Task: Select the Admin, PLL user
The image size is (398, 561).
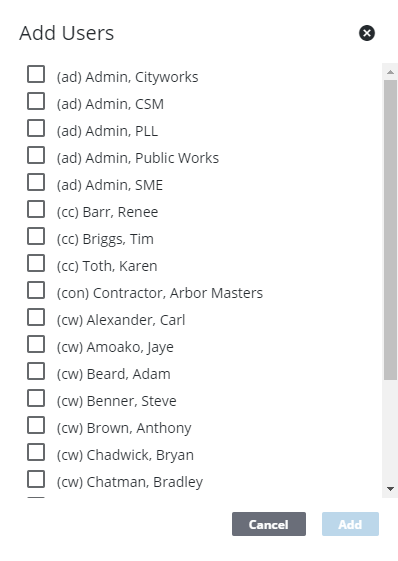Action: [x=36, y=128]
